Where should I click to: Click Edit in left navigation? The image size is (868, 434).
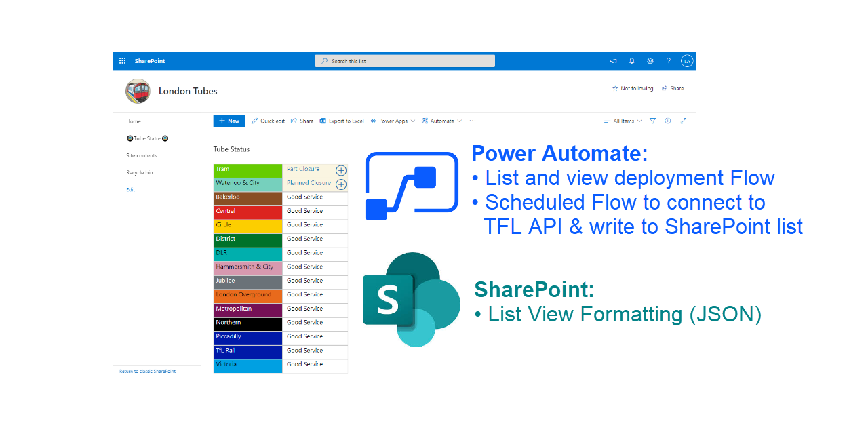click(131, 189)
